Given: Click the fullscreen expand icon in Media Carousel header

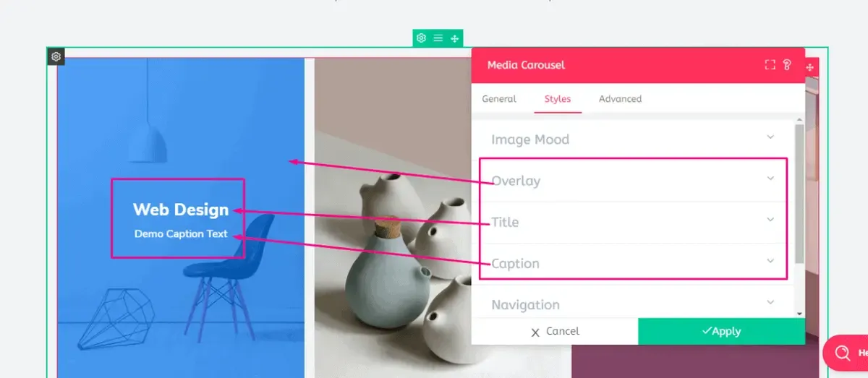Looking at the screenshot, I should pos(770,65).
